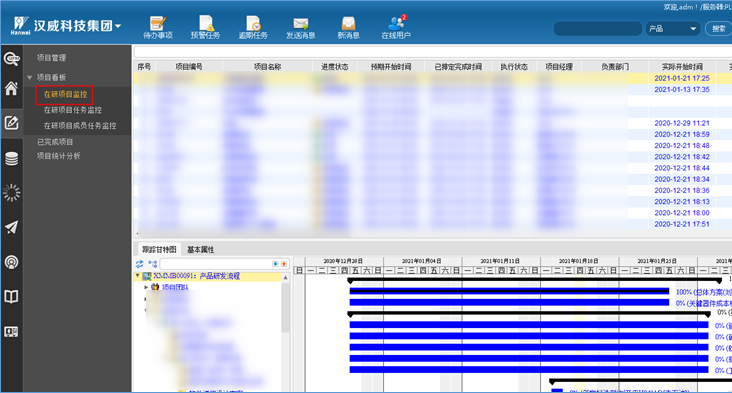Click the refresh icon above the Gantt tree

point(140,264)
